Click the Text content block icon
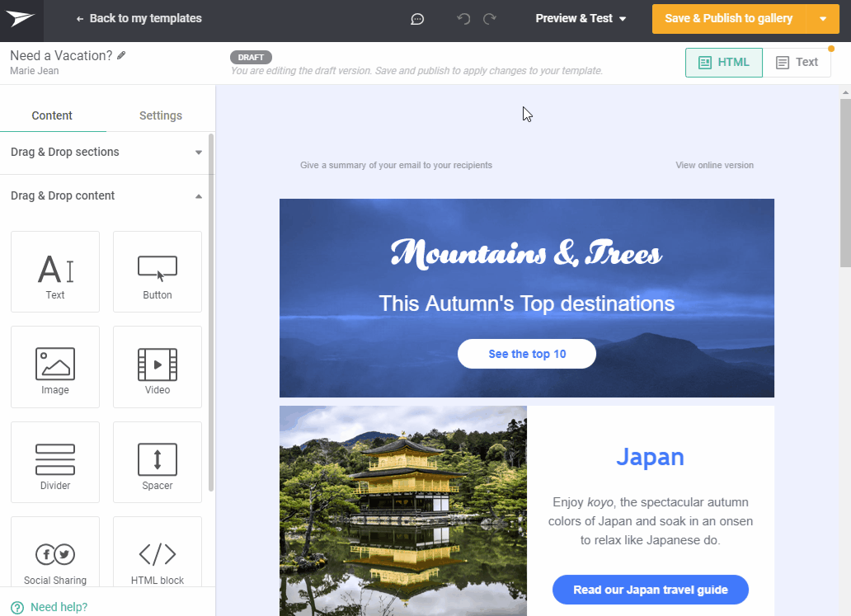The width and height of the screenshot is (851, 616). click(x=55, y=271)
